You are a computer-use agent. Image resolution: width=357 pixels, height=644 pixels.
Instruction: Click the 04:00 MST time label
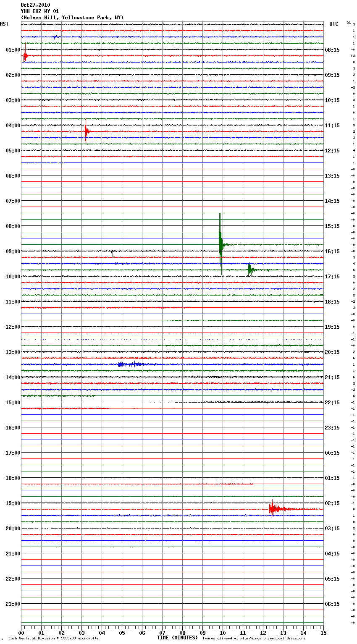pyautogui.click(x=13, y=126)
